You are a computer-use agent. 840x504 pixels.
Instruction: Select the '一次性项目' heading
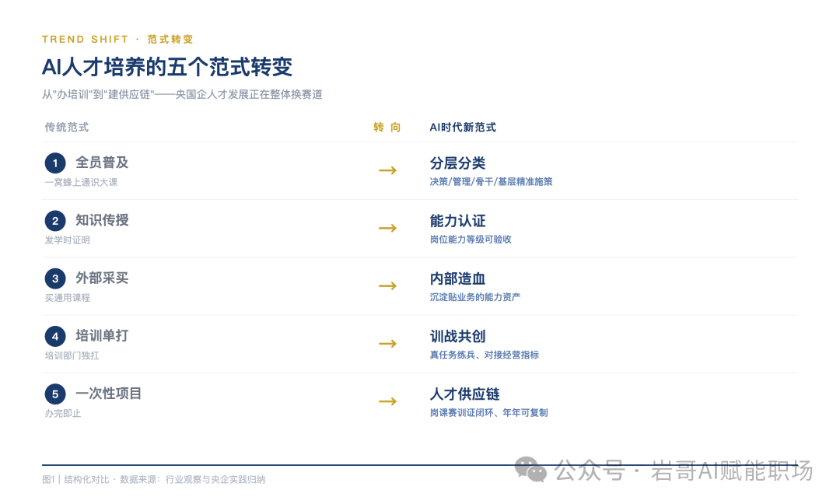click(x=108, y=394)
